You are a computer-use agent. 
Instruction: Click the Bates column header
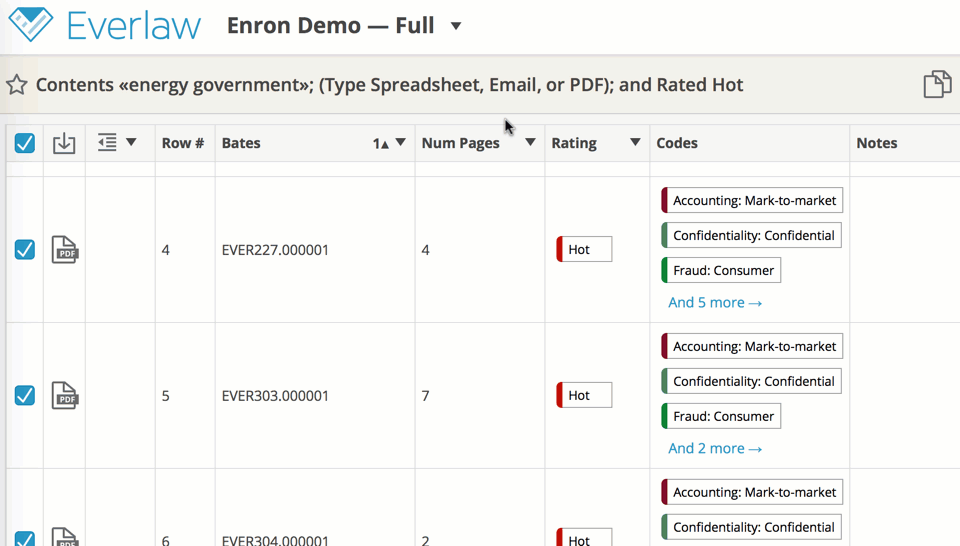click(241, 143)
